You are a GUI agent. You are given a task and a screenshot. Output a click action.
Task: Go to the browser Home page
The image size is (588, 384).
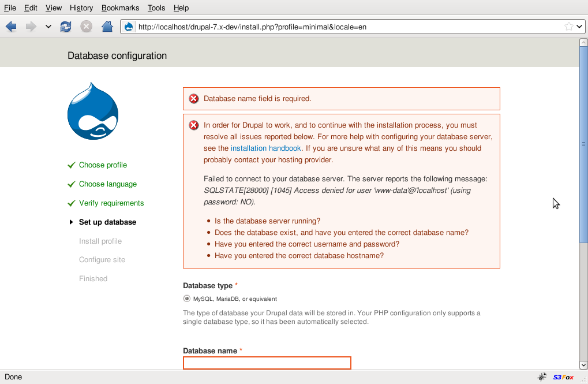click(x=107, y=27)
